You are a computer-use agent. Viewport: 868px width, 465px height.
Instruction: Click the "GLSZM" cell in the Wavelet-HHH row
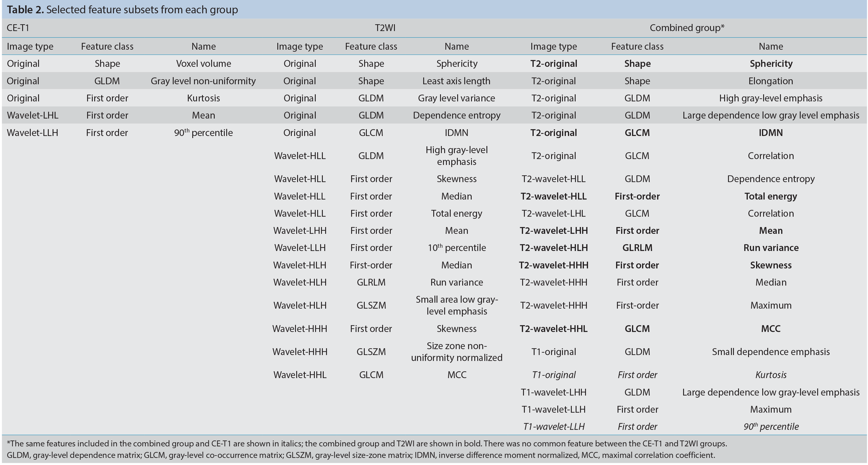coord(371,352)
